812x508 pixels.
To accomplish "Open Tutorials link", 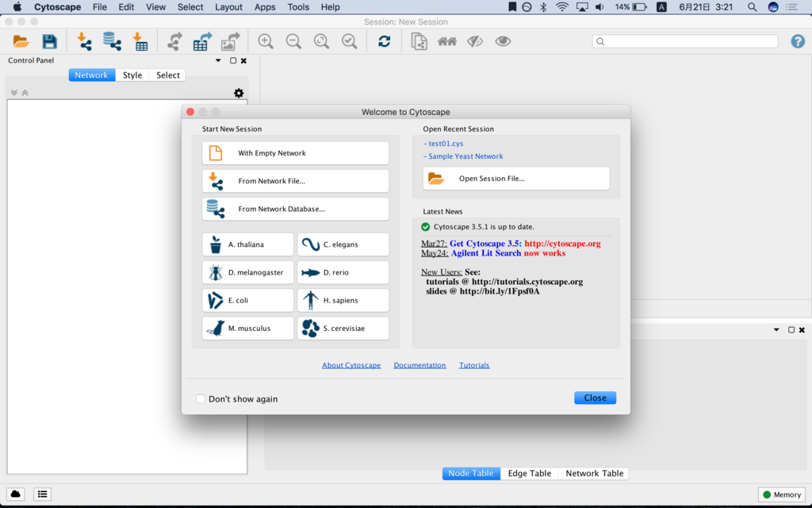I will (474, 365).
